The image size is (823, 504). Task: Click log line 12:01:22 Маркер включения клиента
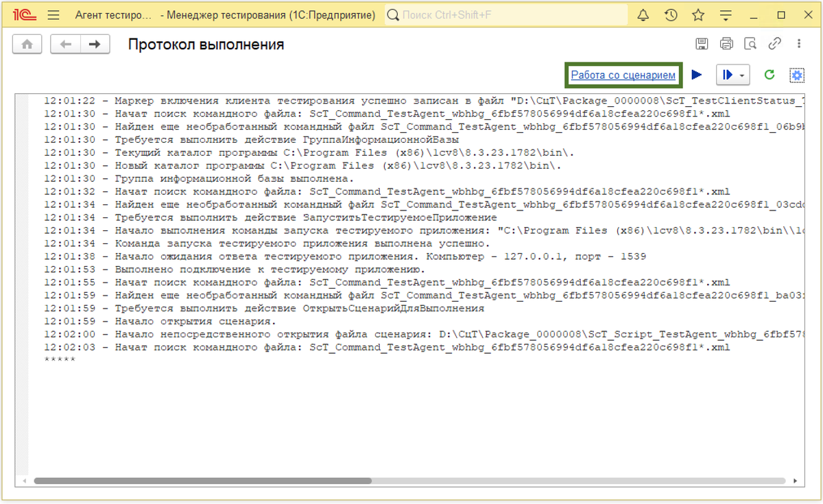pyautogui.click(x=425, y=101)
